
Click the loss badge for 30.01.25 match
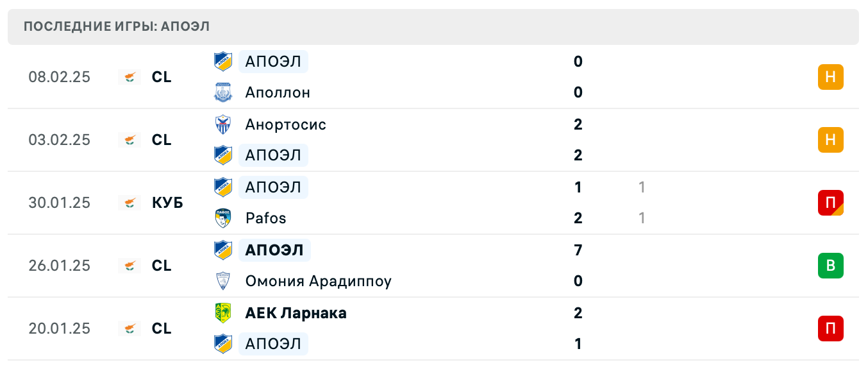[x=830, y=203]
